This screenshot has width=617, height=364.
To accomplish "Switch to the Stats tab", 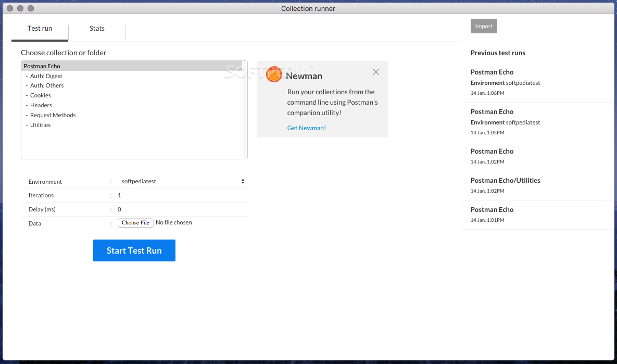I will pos(97,28).
